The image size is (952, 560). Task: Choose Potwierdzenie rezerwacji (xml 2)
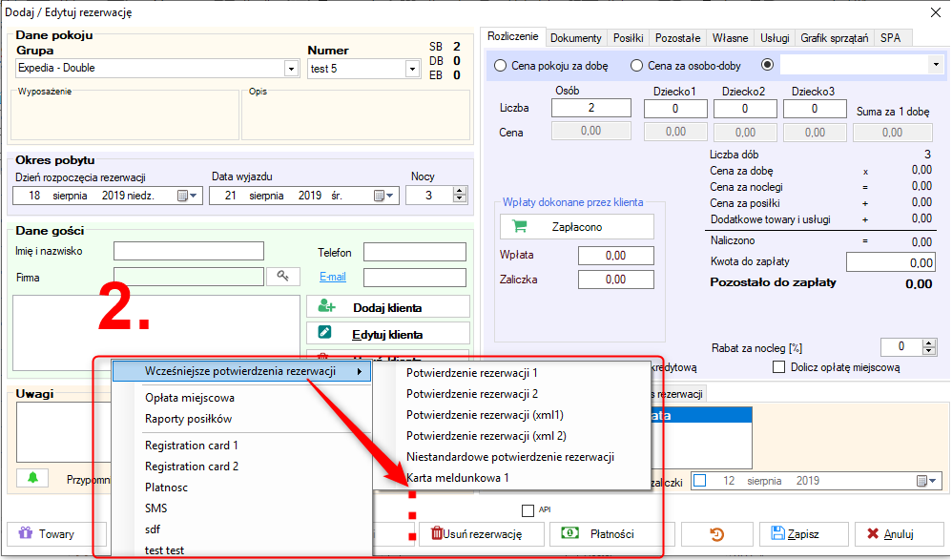tap(511, 435)
